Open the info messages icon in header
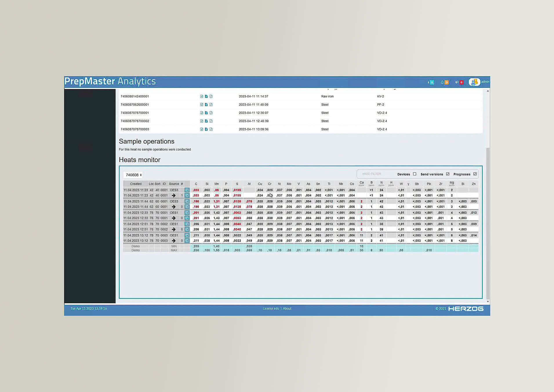 pyautogui.click(x=431, y=82)
